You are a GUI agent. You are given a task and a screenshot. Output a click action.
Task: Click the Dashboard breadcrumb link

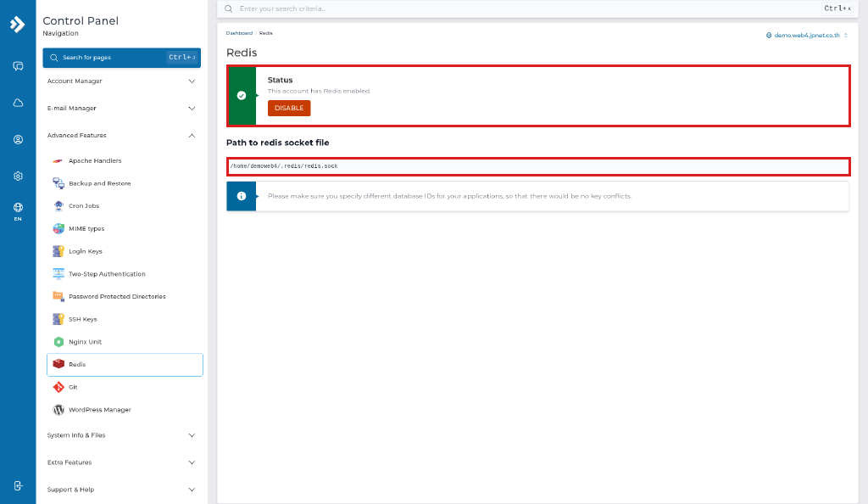(239, 33)
